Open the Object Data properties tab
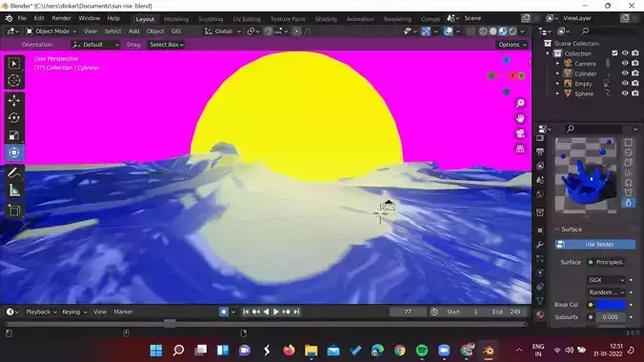Viewport: 644px width, 362px height. point(540,301)
